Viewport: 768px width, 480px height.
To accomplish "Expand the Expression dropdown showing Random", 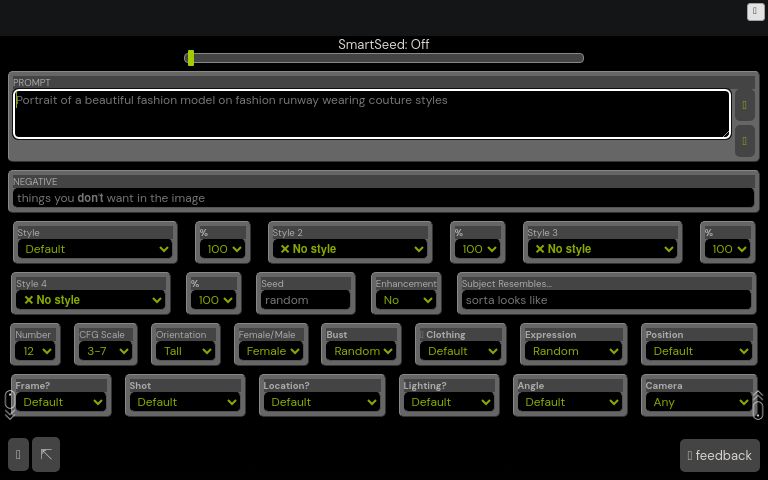I will 573,351.
